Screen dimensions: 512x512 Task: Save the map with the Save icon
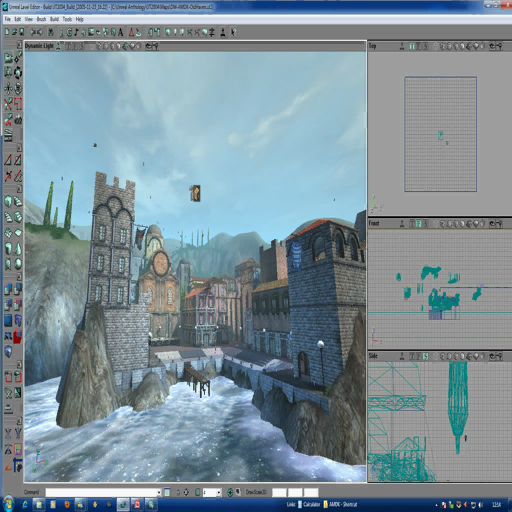click(22, 32)
